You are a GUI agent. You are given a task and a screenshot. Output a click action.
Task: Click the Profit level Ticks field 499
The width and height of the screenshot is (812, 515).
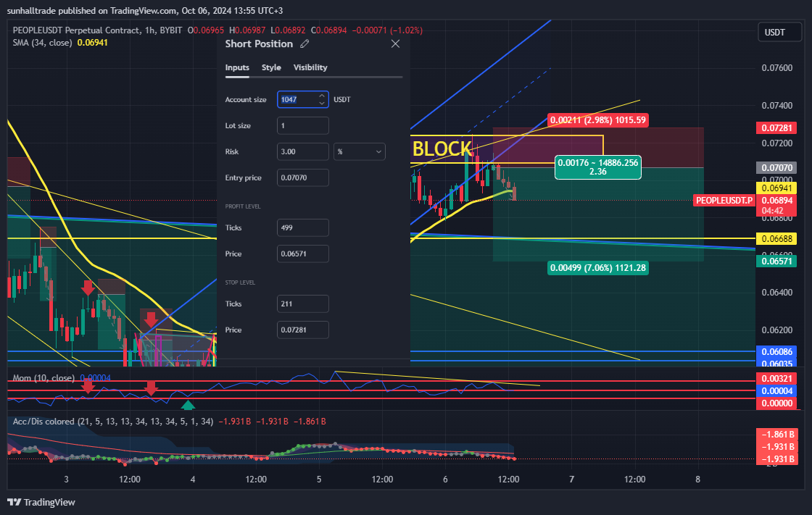tap(303, 227)
